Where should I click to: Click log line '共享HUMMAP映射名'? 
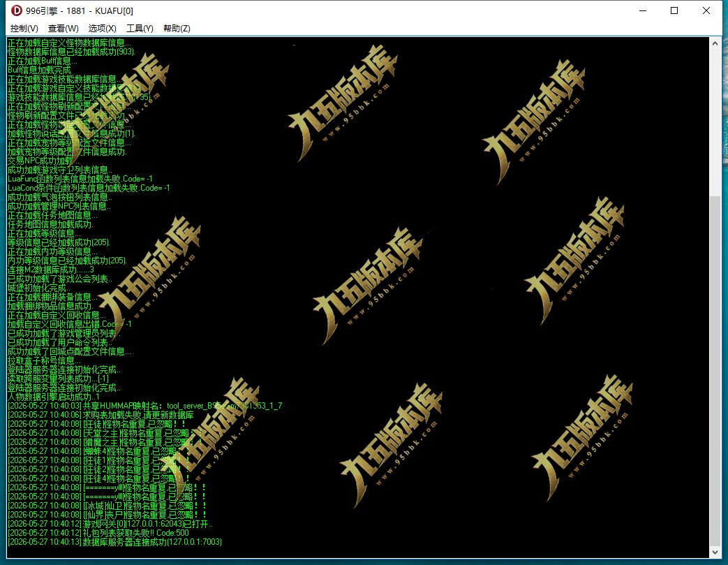click(145, 406)
